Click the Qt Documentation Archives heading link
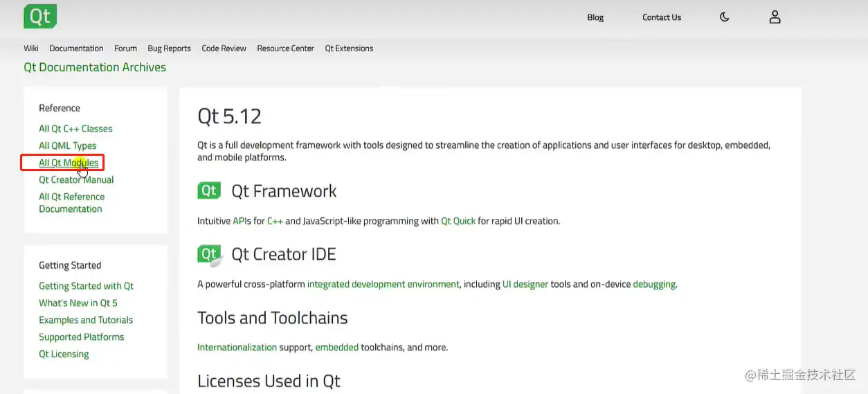The width and height of the screenshot is (868, 394). 95,67
